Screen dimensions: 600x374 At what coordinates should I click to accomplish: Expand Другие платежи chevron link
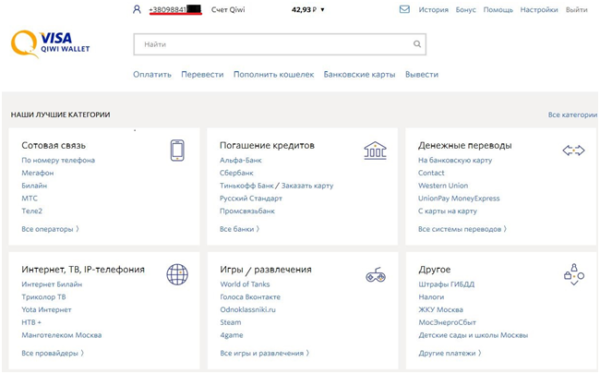point(450,353)
